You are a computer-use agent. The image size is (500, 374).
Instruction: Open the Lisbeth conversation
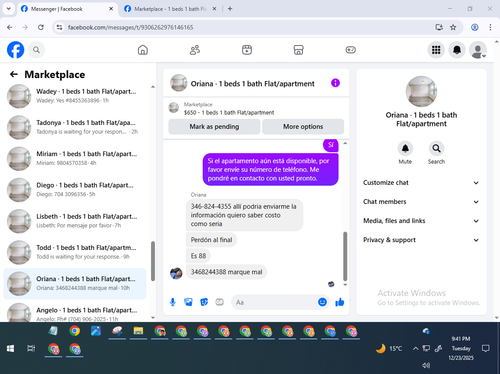click(x=75, y=221)
